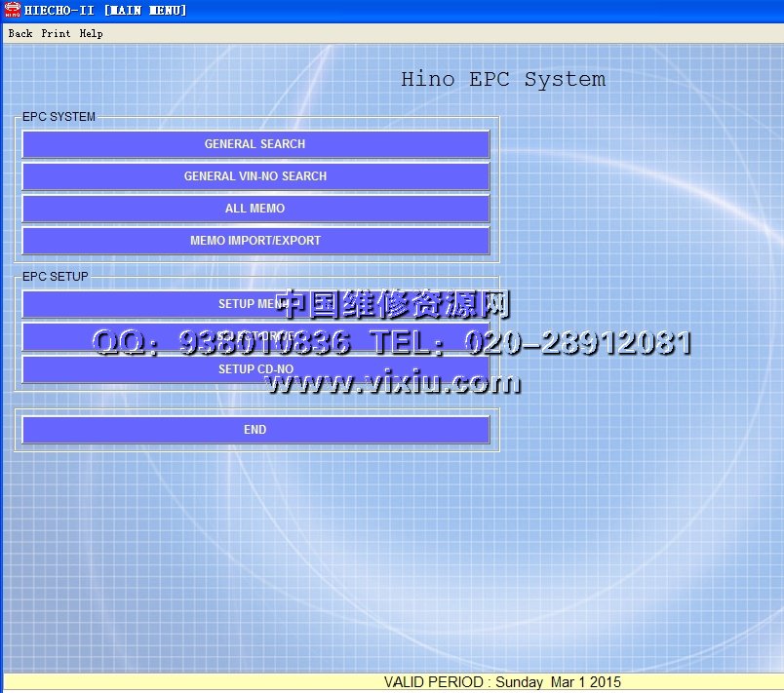Click the Chinese watermark heading text
This screenshot has height=693, width=784.
pos(394,305)
